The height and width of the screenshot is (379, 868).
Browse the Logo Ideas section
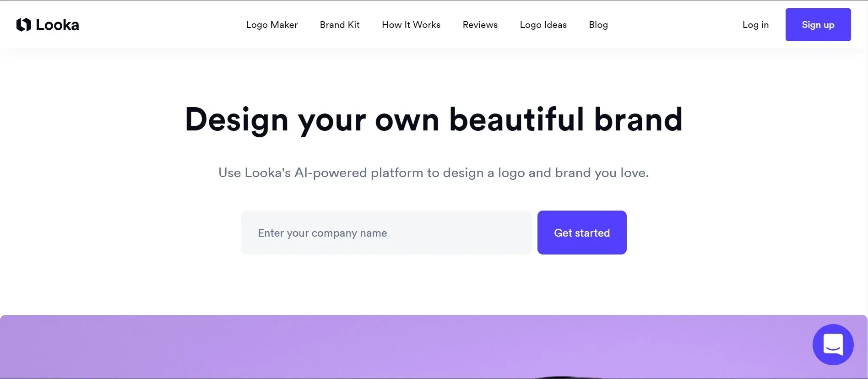click(x=543, y=25)
